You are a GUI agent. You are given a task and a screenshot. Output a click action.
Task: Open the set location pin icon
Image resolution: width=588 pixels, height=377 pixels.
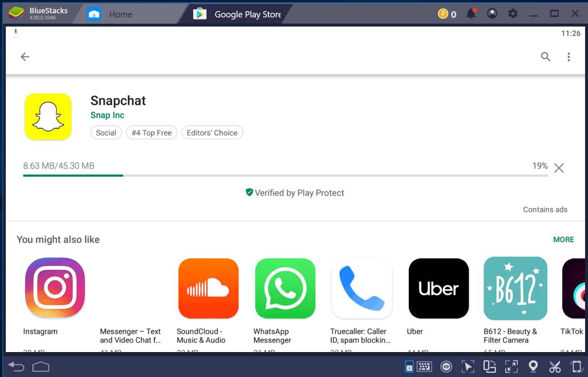[533, 367]
